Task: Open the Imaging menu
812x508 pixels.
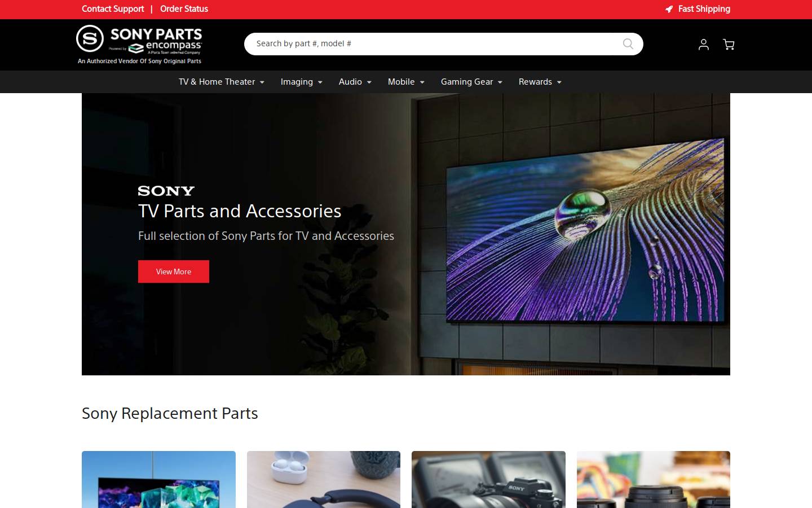Action: point(302,82)
